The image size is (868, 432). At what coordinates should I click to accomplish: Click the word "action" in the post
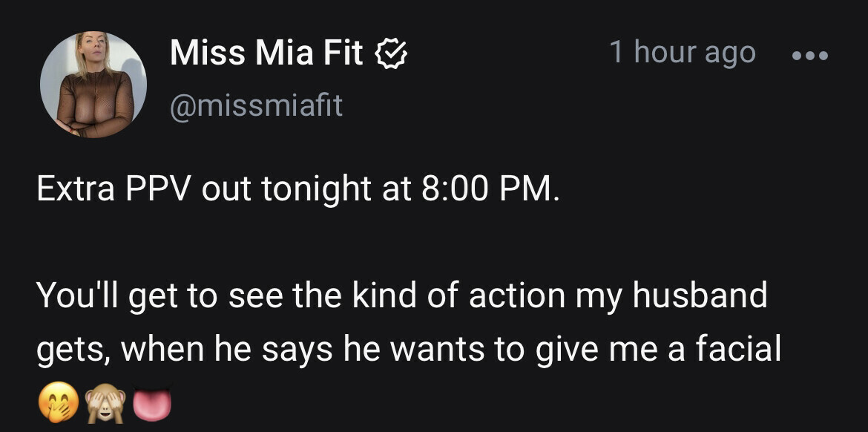coord(505,296)
